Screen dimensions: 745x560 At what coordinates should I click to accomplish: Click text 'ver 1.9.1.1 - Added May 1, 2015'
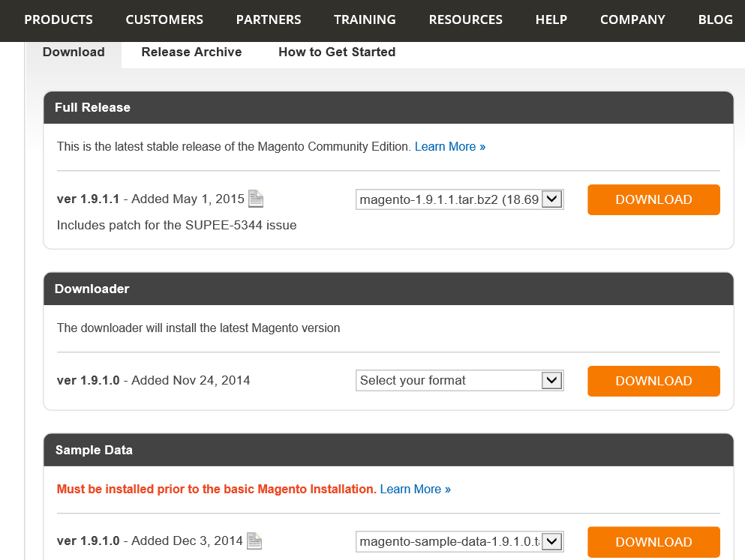click(151, 199)
